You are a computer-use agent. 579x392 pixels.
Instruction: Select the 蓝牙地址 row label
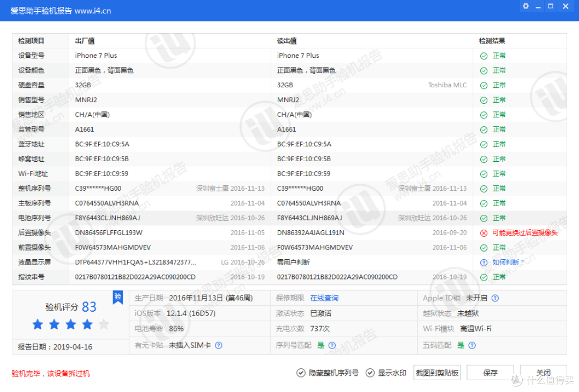(31, 144)
